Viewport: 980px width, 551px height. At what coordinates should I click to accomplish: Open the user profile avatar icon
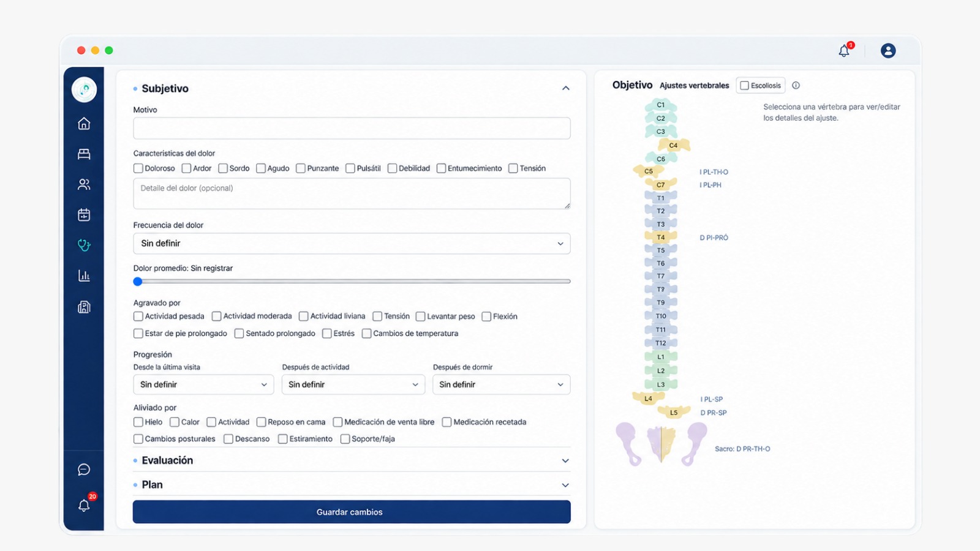pos(888,51)
